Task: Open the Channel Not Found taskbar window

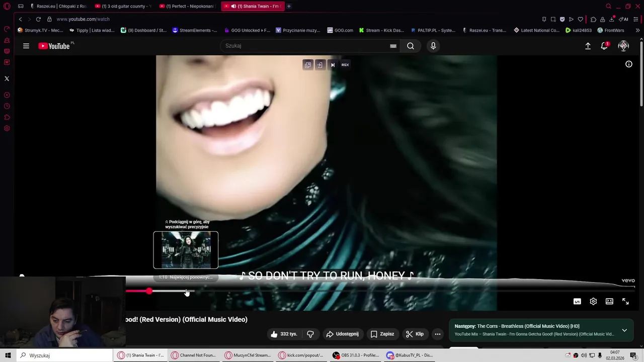Action: pos(193,355)
